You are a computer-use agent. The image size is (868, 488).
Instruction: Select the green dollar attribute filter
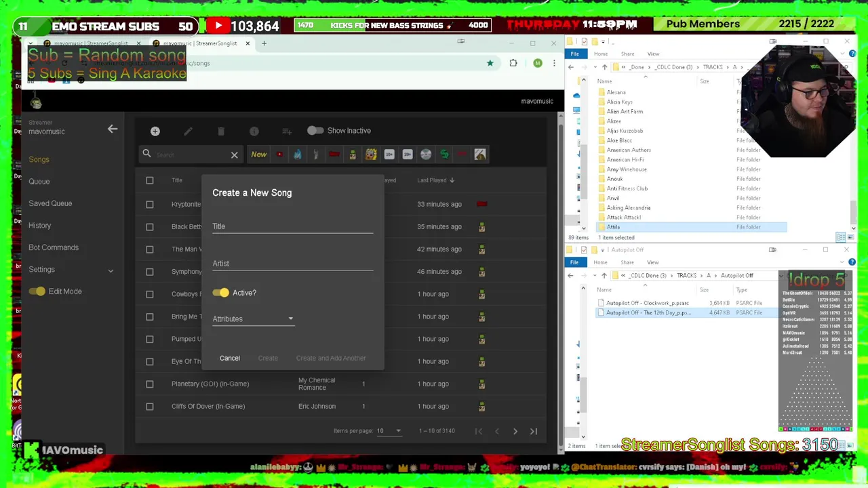(444, 155)
